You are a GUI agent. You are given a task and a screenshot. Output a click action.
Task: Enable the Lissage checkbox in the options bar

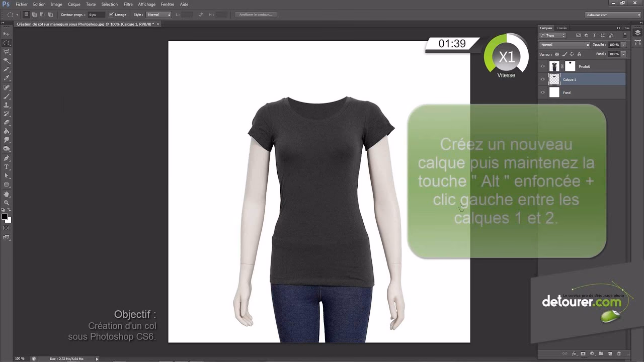[110, 14]
